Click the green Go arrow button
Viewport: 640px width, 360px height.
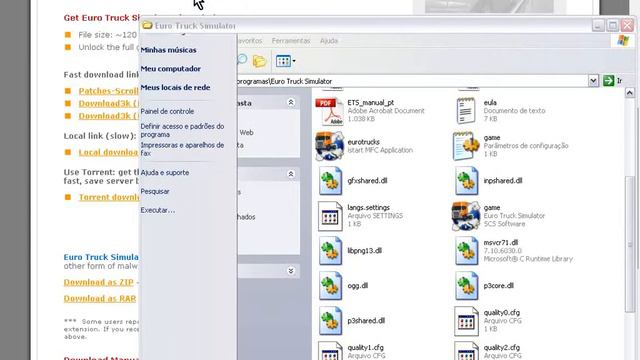click(x=608, y=81)
